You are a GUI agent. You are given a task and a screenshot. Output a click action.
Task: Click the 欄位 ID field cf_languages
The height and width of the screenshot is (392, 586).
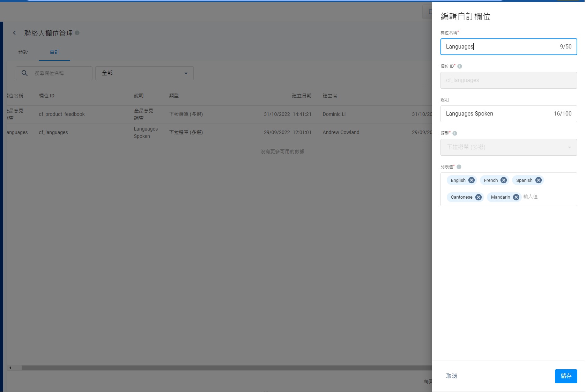click(x=509, y=80)
